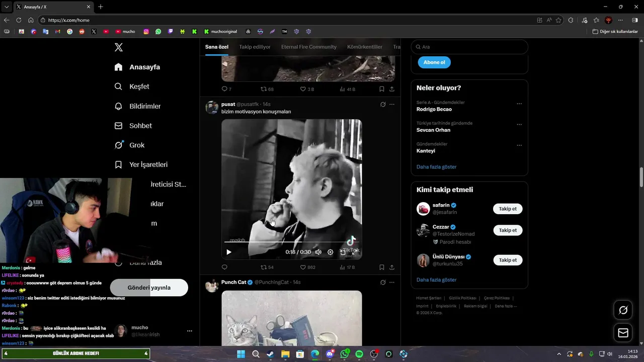Open the Kanteyi trend
The image size is (644, 362).
[x=426, y=151]
